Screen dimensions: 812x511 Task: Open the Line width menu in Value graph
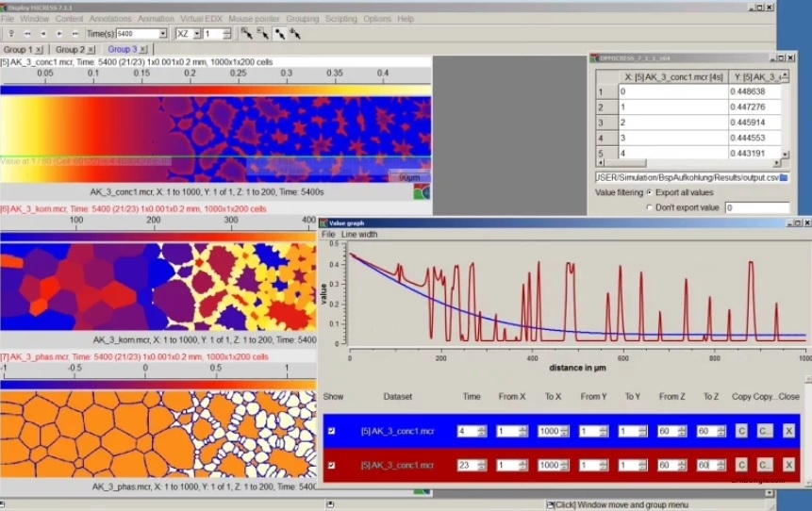[359, 234]
